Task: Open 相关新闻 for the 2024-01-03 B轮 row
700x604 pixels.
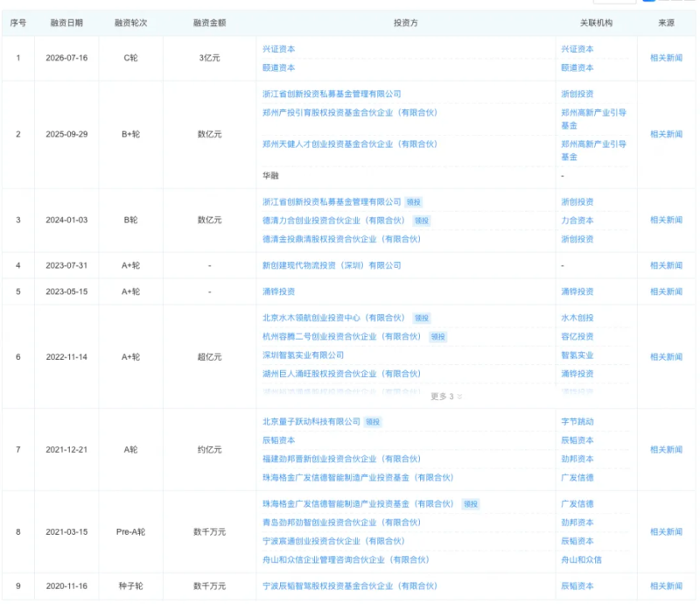Action: click(666, 221)
